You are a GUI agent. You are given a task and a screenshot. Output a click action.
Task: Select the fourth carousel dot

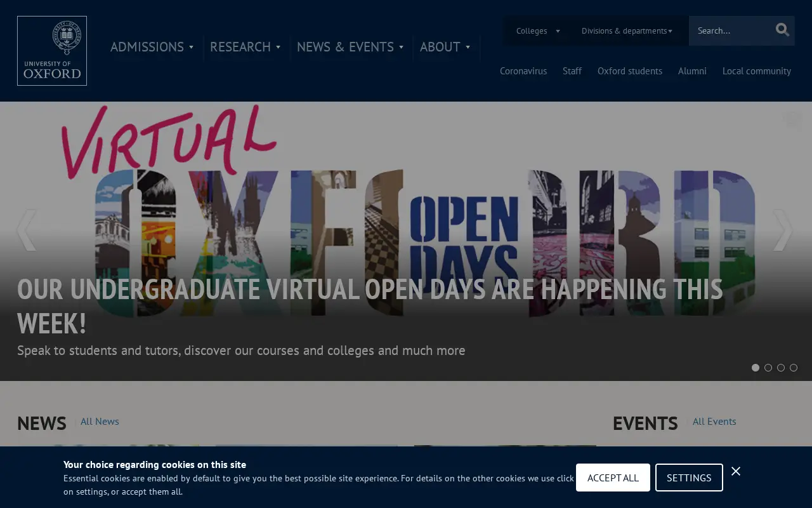click(794, 368)
